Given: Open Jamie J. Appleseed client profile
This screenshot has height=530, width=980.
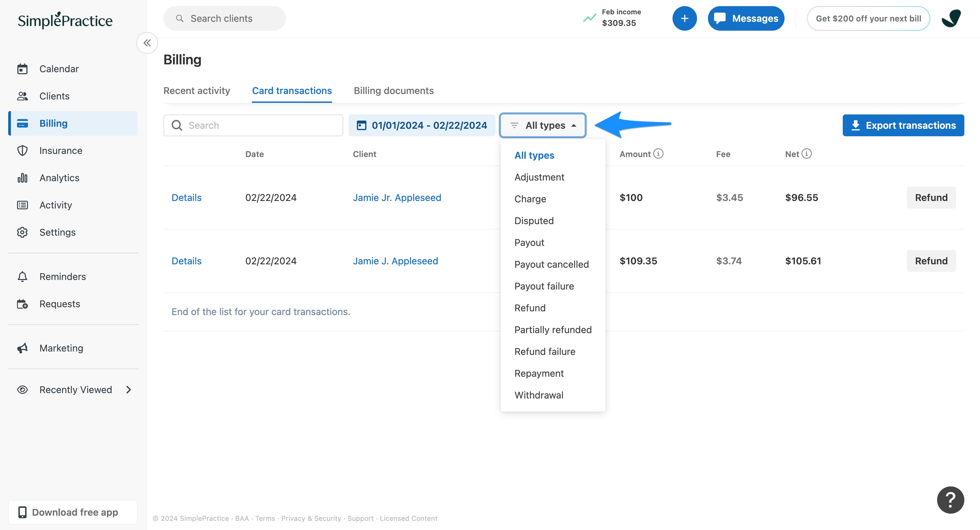Looking at the screenshot, I should (x=395, y=261).
